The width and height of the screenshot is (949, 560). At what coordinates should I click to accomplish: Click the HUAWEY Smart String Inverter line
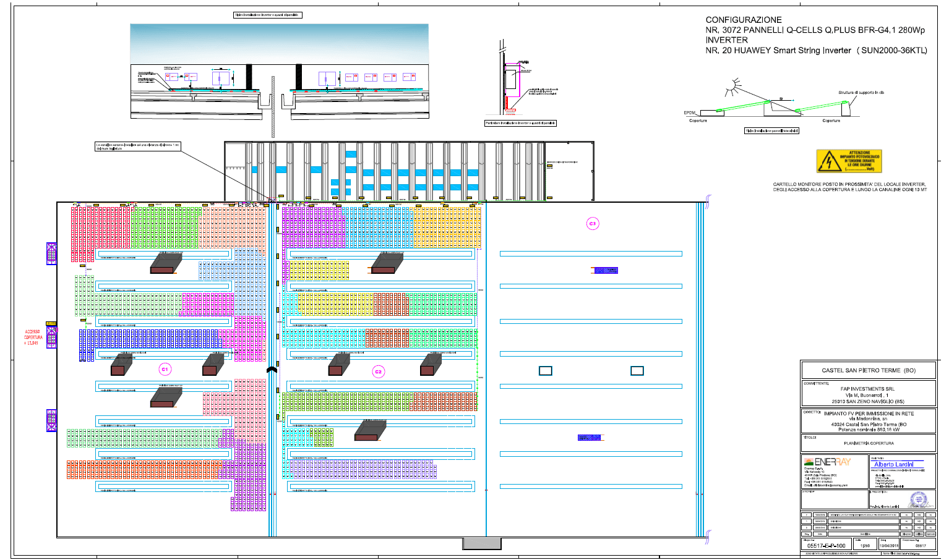pyautogui.click(x=816, y=51)
